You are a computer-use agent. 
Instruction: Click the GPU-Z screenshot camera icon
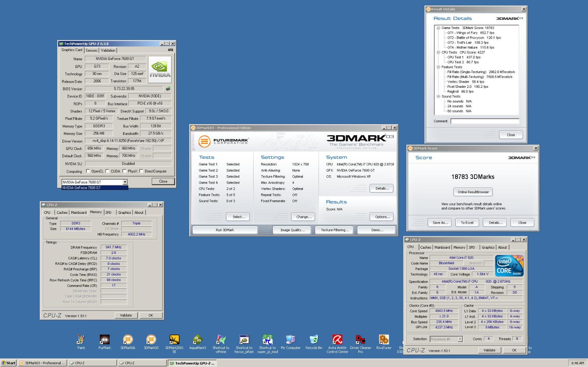point(171,50)
